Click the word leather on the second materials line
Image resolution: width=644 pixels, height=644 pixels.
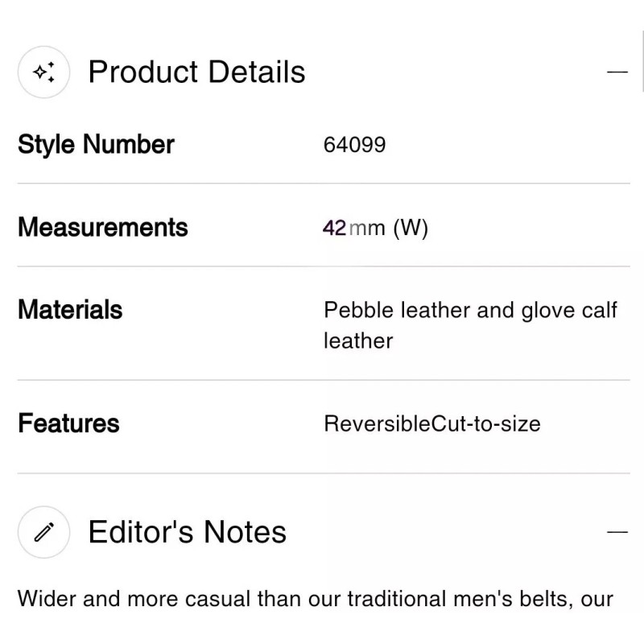358,341
